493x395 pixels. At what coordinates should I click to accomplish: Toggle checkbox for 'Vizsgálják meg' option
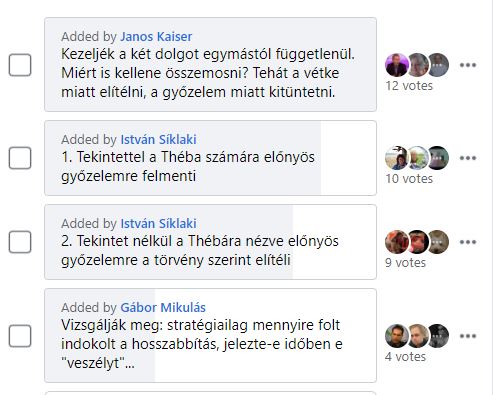20,336
